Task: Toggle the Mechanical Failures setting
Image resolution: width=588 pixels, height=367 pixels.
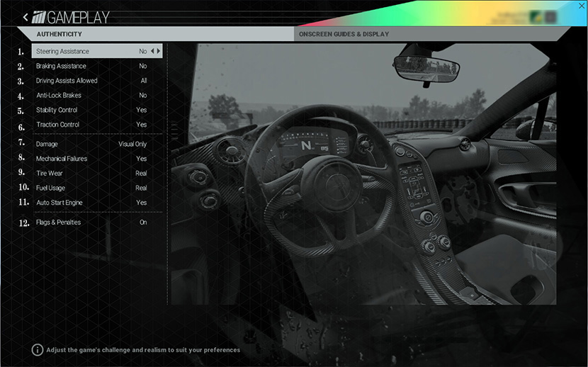Action: pos(97,159)
